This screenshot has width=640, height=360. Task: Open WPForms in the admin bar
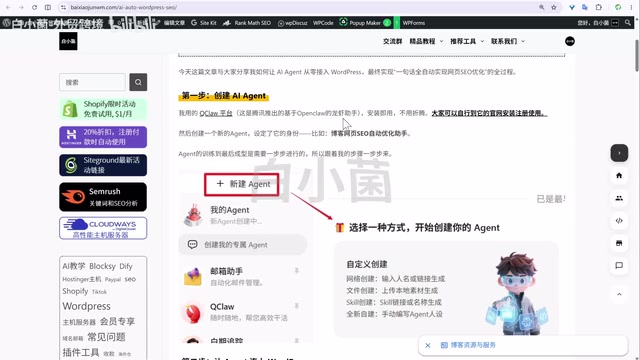pos(413,23)
